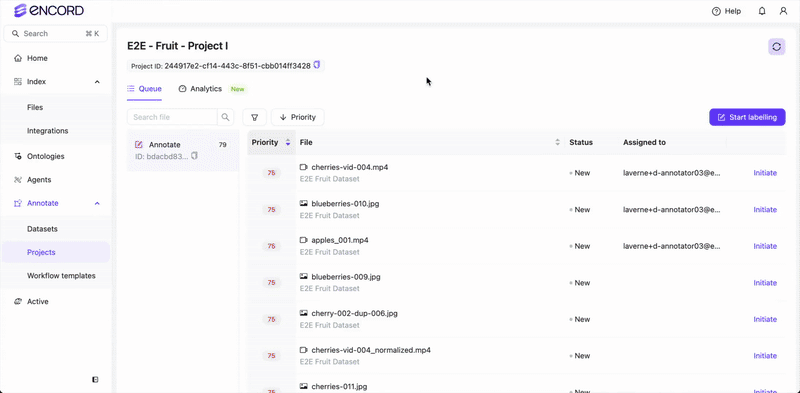Click file name blueberries-010.jpg
The width and height of the screenshot is (800, 393).
click(345, 204)
